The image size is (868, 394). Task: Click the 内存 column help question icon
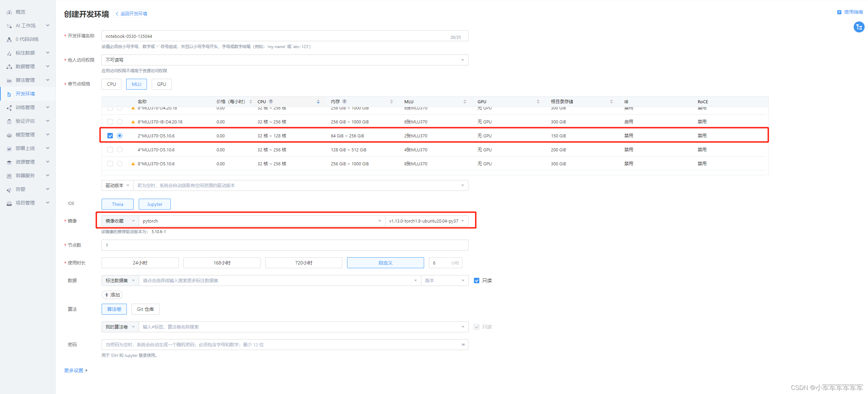point(345,102)
